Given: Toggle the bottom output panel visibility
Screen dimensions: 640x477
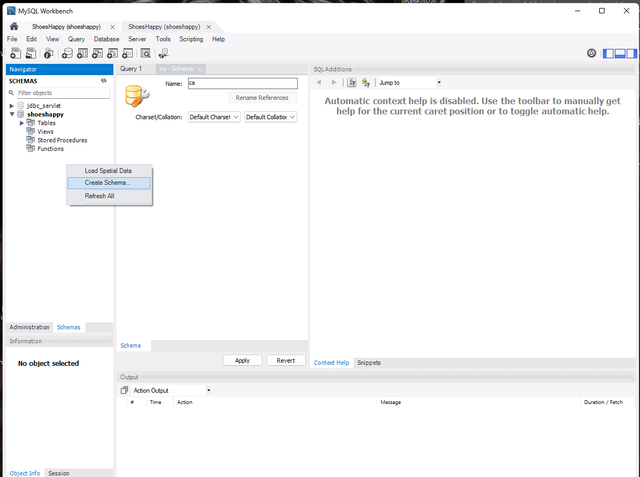Looking at the screenshot, I should pos(620,53).
